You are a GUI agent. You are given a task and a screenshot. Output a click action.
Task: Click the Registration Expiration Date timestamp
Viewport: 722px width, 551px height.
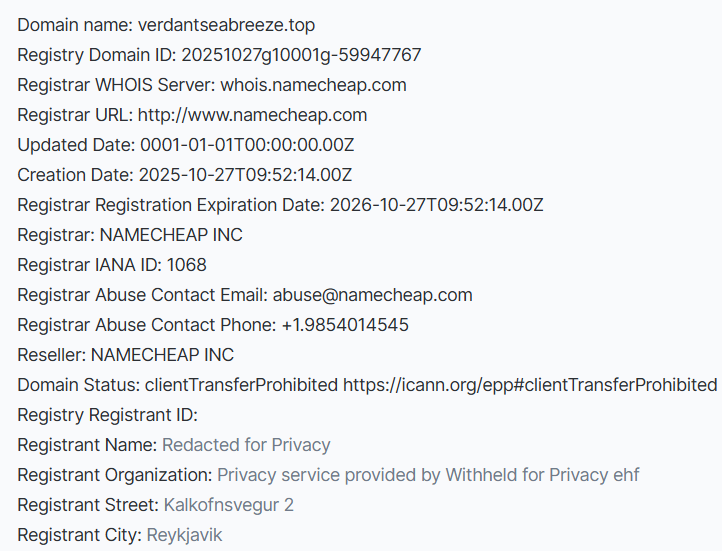436,204
